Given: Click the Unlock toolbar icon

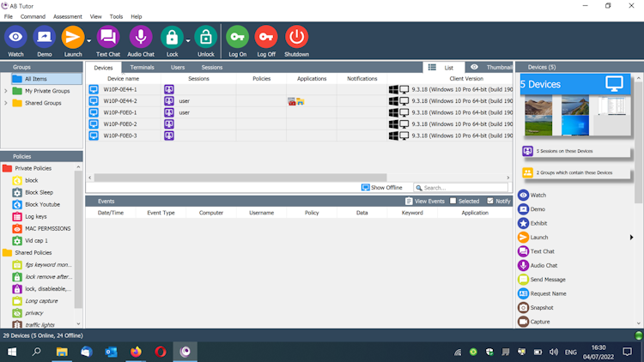Looking at the screenshot, I should point(205,38).
